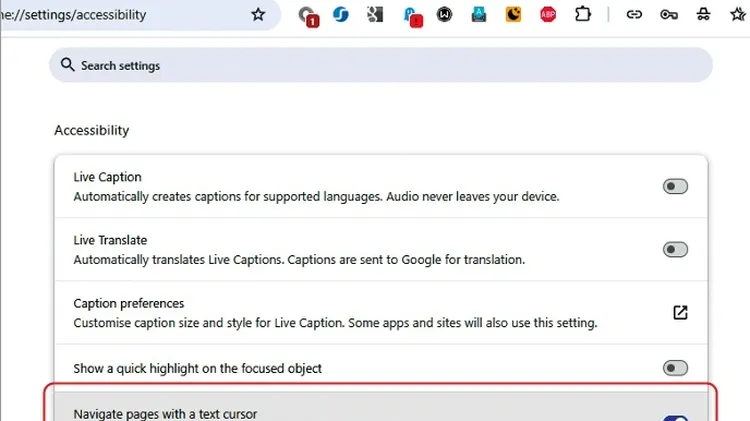Open Caption preferences external link
The width and height of the screenshot is (750, 421).
680,312
